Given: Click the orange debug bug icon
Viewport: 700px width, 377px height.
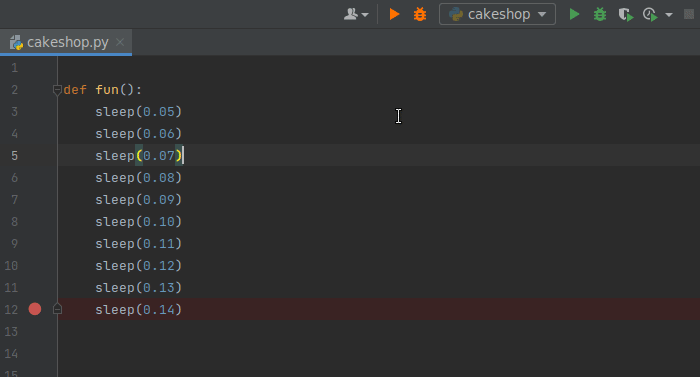Looking at the screenshot, I should coord(420,14).
